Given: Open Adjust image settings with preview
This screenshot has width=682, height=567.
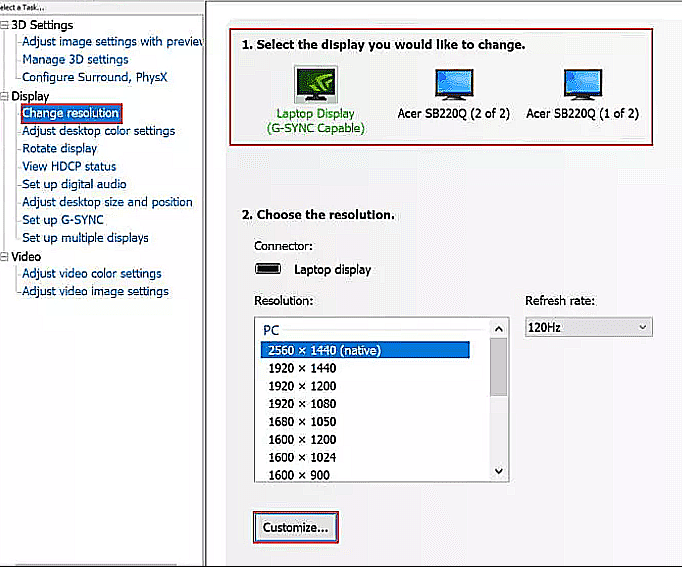Looking at the screenshot, I should [112, 41].
